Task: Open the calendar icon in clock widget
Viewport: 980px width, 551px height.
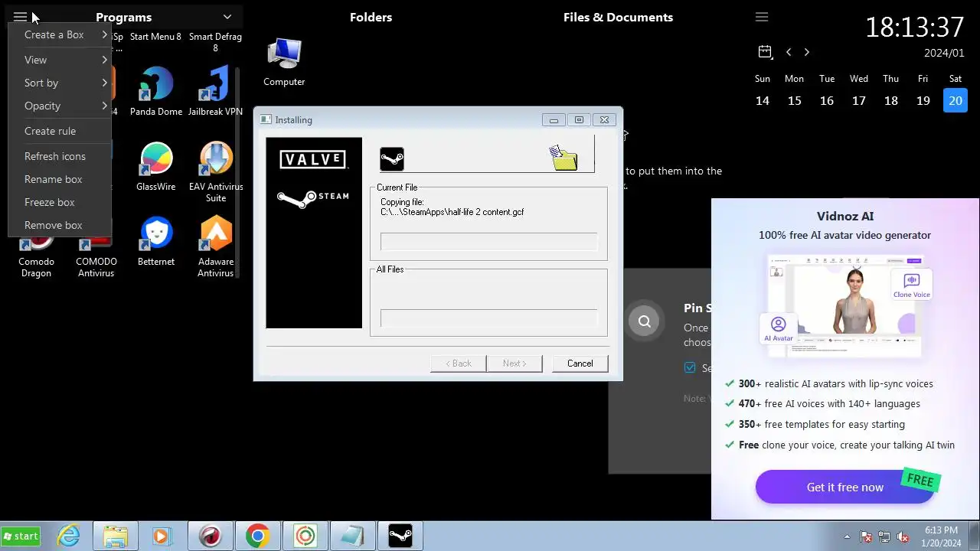Action: point(765,52)
